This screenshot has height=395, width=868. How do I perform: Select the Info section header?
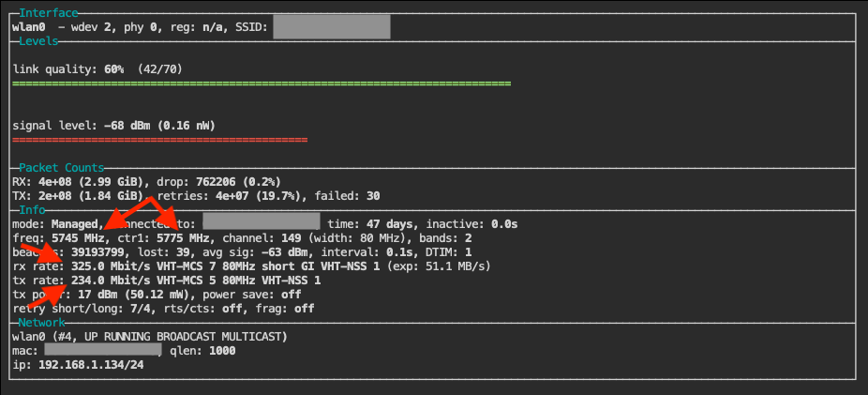[x=32, y=211]
